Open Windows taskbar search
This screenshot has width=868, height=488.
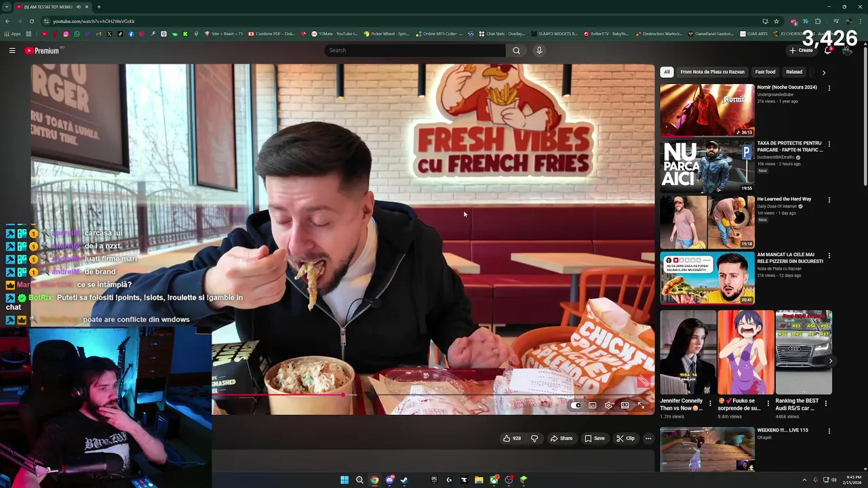[x=359, y=480]
